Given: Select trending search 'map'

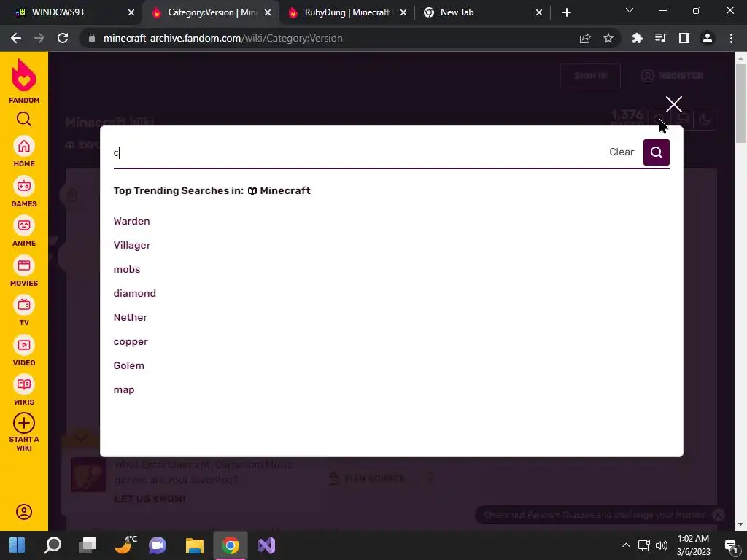Looking at the screenshot, I should (124, 389).
